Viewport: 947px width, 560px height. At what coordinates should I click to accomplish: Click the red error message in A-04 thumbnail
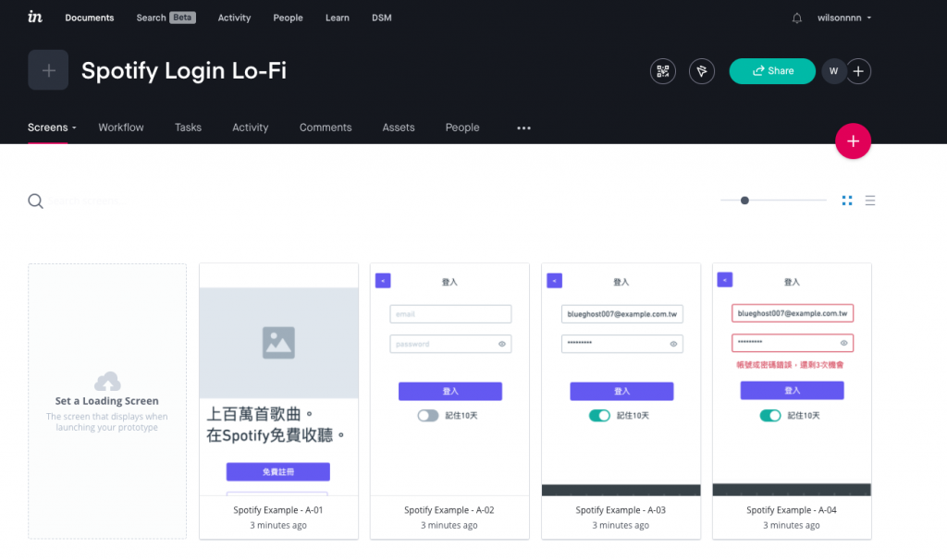click(x=790, y=365)
